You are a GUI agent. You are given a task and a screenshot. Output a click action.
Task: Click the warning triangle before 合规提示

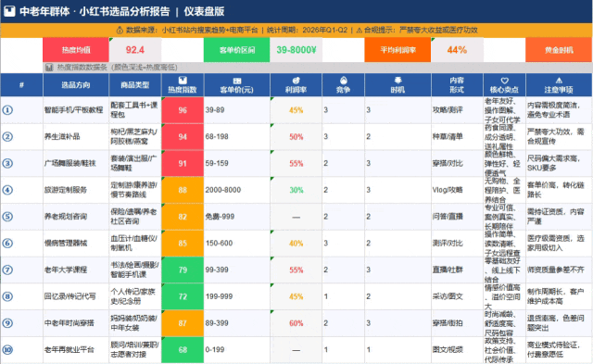coord(359,31)
